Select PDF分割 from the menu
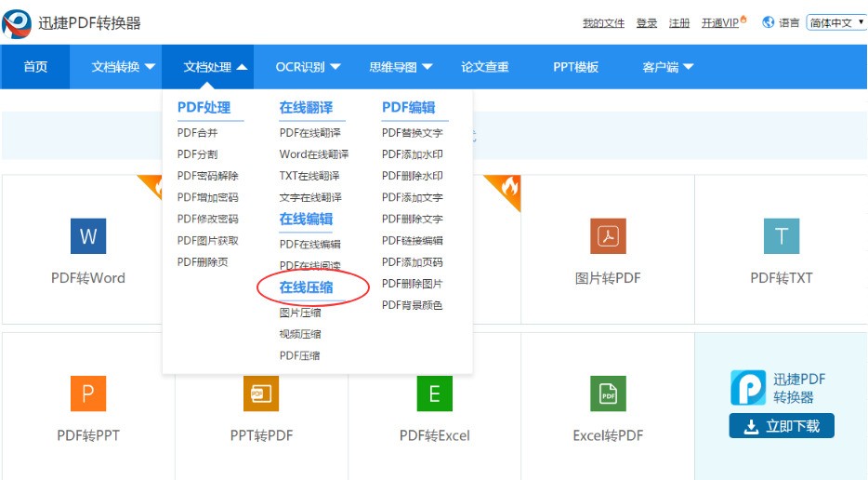Image resolution: width=868 pixels, height=480 pixels. tap(198, 154)
